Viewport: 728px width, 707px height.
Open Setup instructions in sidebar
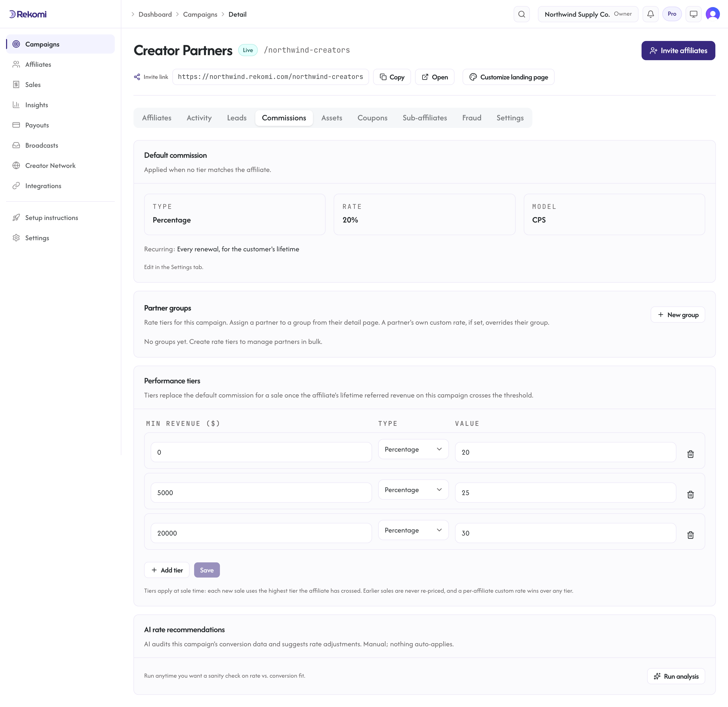[60, 218]
